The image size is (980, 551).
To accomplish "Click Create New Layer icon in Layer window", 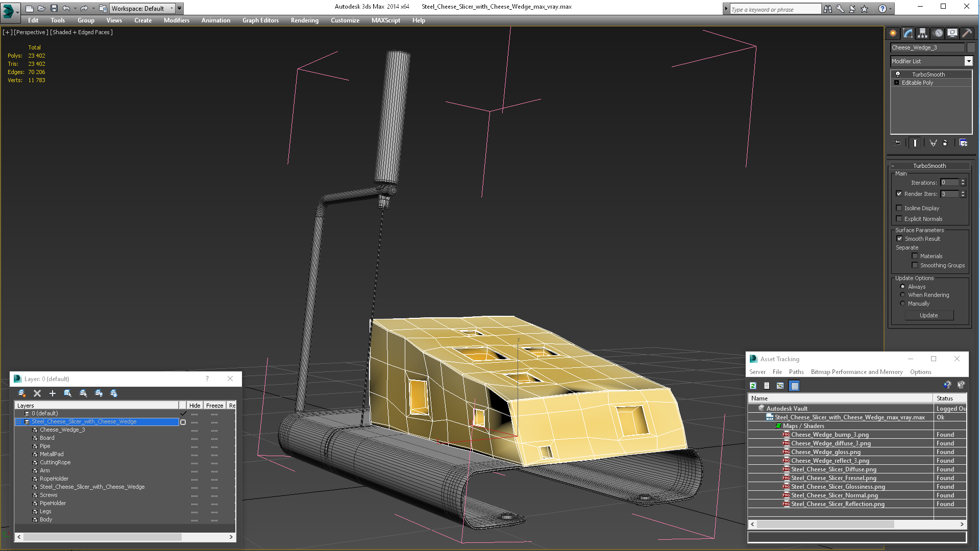I will (22, 393).
